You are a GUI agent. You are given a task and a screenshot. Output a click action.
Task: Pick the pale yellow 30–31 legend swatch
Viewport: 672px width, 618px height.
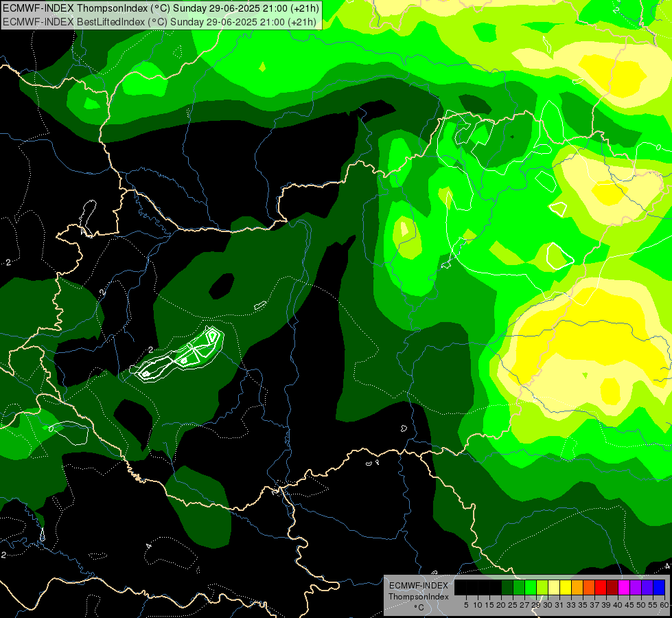pos(554,587)
